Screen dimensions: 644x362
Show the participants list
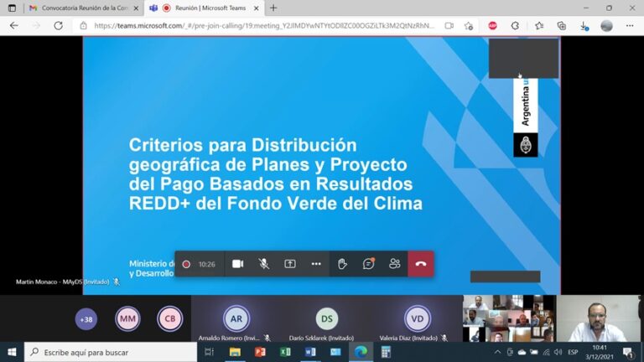coord(394,263)
